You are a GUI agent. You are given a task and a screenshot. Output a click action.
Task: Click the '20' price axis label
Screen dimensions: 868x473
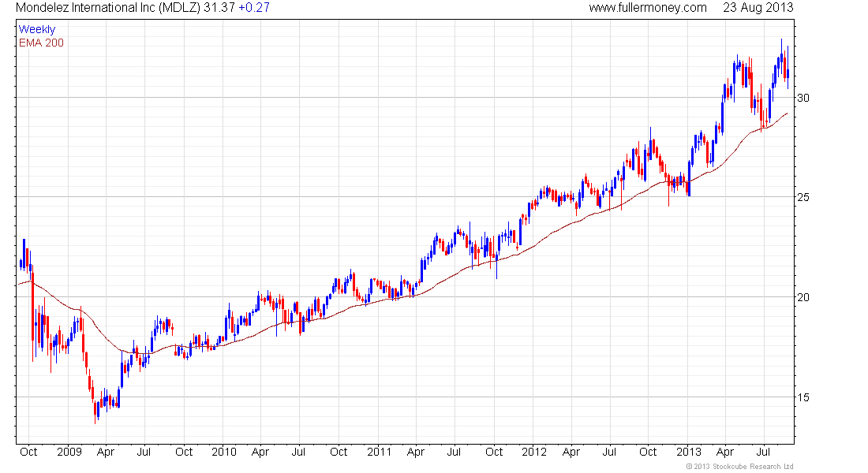803,298
